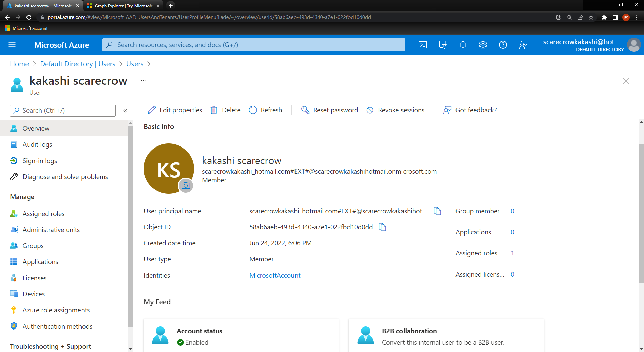The image size is (644, 352).
Task: Click the account avatar in the header
Action: [x=634, y=45]
